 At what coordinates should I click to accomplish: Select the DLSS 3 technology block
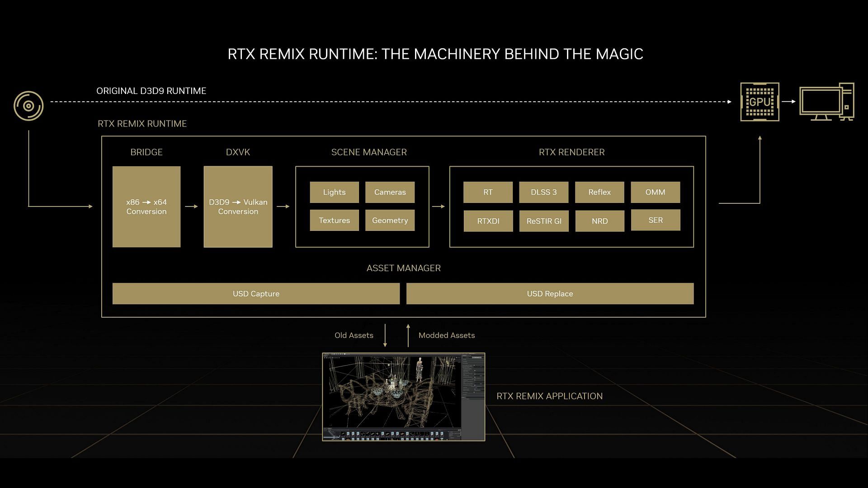coord(544,192)
